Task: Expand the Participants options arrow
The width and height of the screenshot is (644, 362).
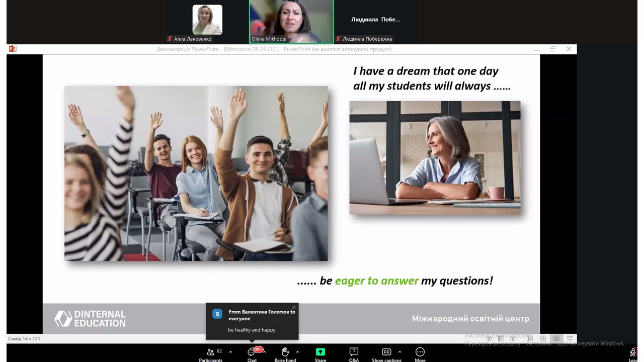Action: (230, 352)
